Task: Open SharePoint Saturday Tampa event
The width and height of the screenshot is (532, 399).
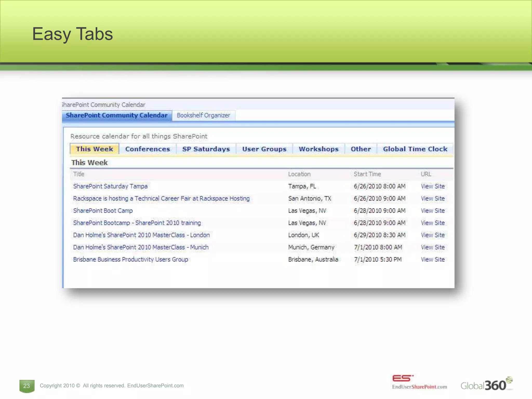Action: click(x=110, y=186)
